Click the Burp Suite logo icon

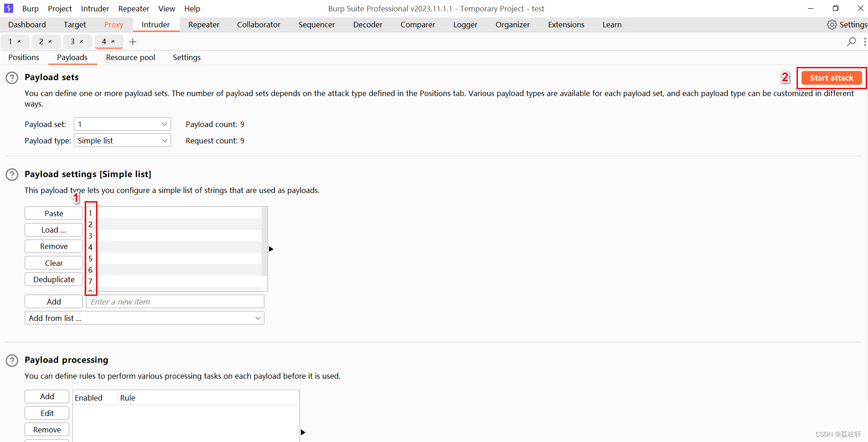coord(9,8)
